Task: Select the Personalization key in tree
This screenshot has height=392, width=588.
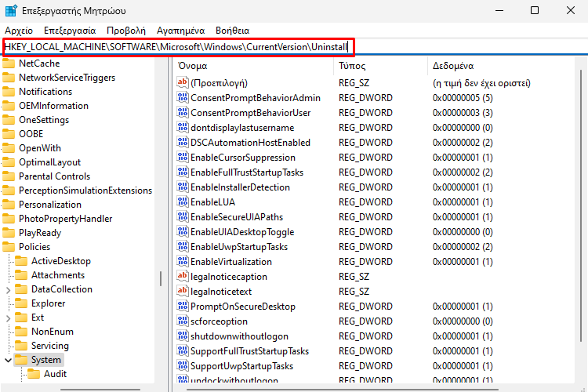Action: [x=50, y=205]
